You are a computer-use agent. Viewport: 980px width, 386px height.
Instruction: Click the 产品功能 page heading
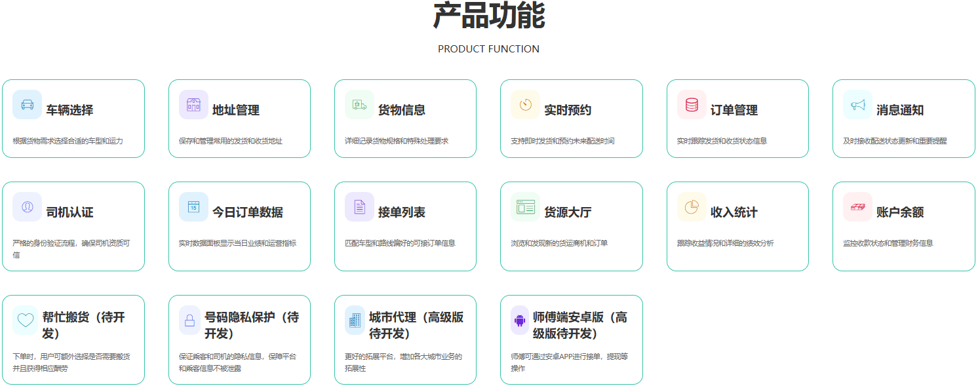point(489,16)
